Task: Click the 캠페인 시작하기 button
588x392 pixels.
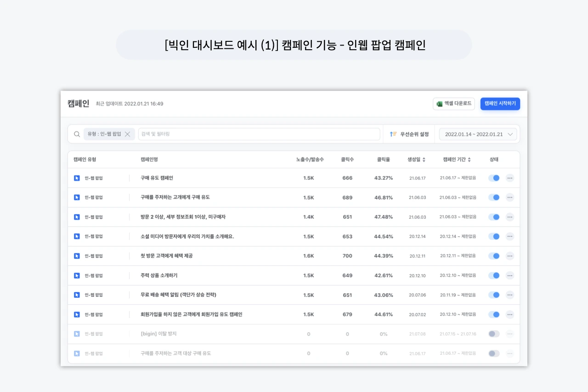Action: [500, 103]
